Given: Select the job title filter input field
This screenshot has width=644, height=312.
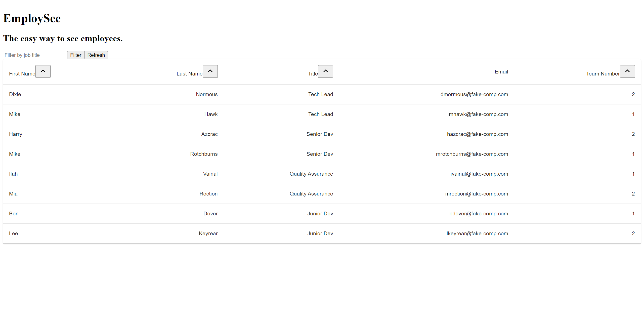Looking at the screenshot, I should [x=35, y=55].
